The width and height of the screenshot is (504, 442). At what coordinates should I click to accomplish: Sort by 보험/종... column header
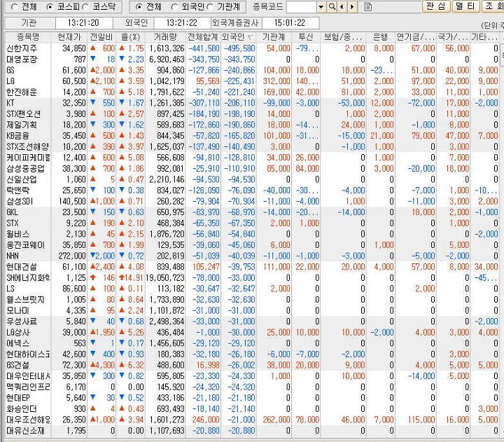tap(343, 37)
